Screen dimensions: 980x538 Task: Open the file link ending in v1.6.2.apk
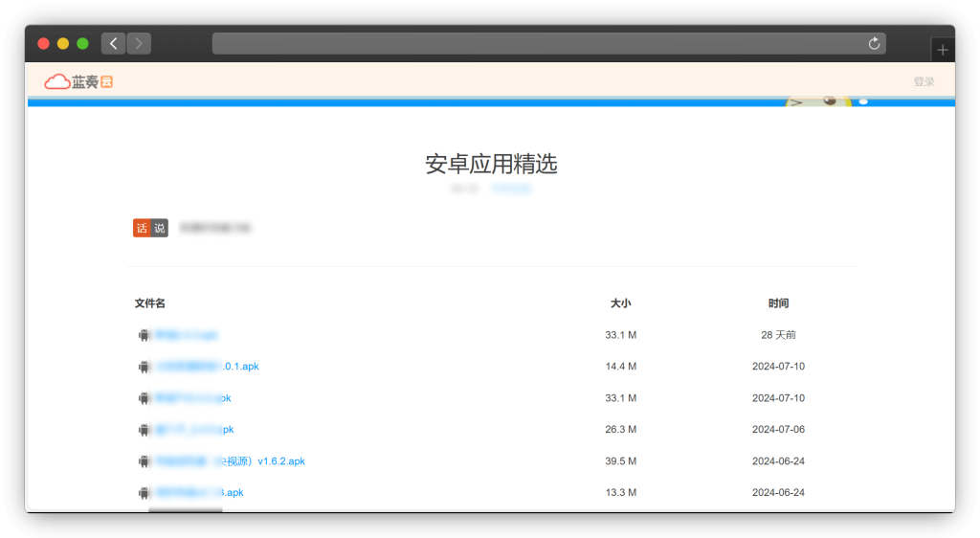230,461
